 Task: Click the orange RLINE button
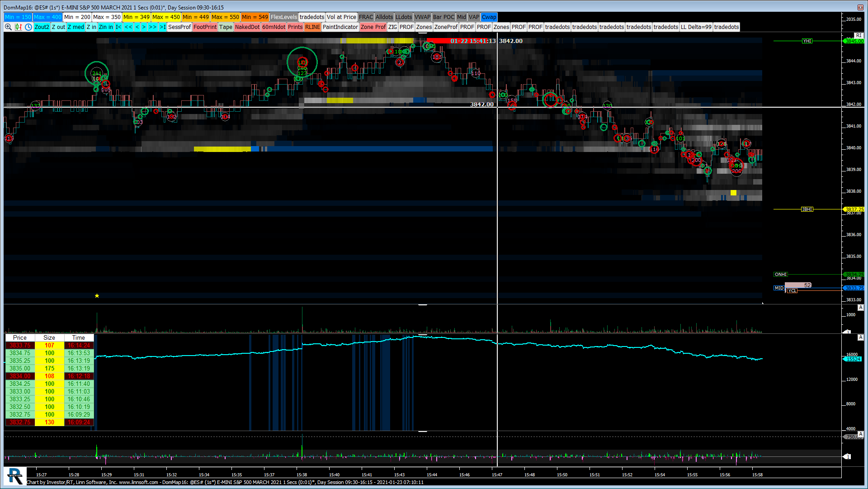(x=312, y=27)
